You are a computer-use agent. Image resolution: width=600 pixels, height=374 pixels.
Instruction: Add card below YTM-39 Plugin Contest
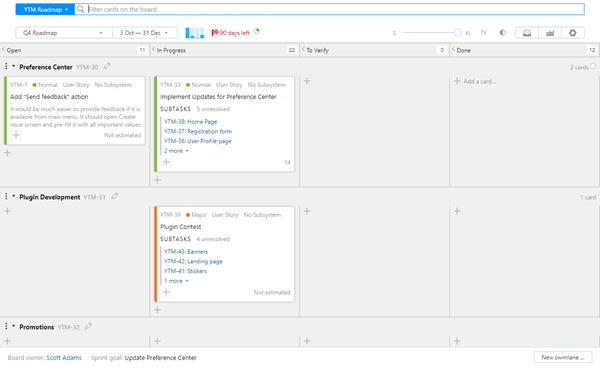(157, 310)
